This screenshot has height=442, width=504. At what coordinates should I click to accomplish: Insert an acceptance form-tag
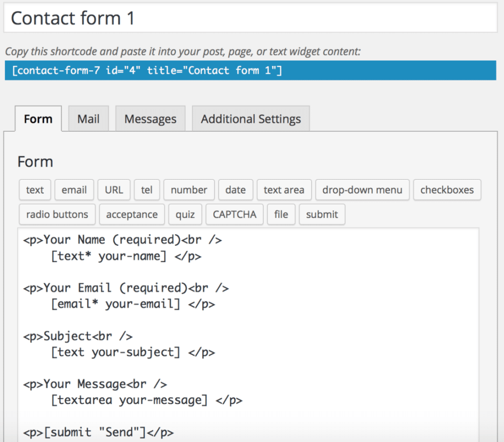click(131, 214)
